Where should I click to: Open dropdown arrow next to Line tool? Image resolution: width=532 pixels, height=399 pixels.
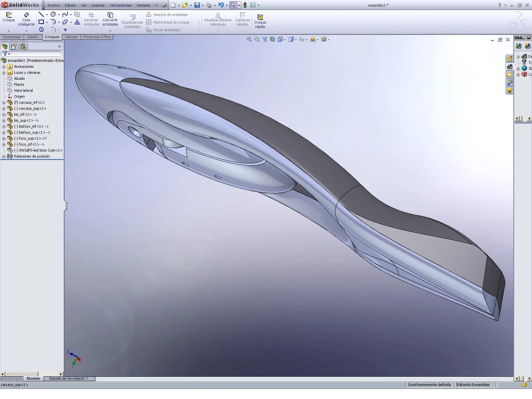[47, 15]
